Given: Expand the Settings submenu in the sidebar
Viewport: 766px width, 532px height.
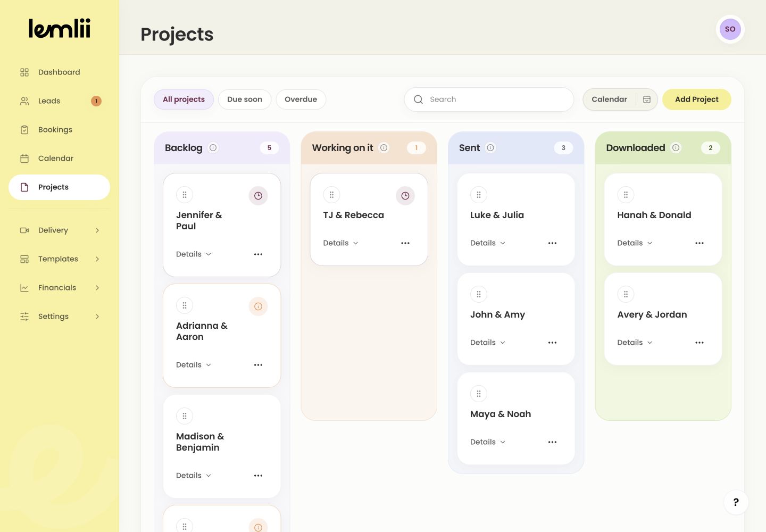Looking at the screenshot, I should [60, 317].
